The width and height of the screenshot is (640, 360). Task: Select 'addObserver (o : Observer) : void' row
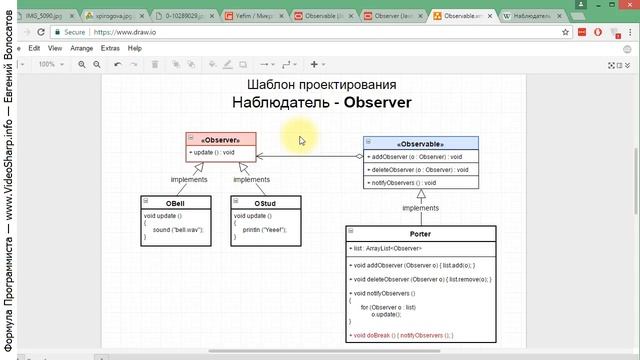pyautogui.click(x=421, y=157)
